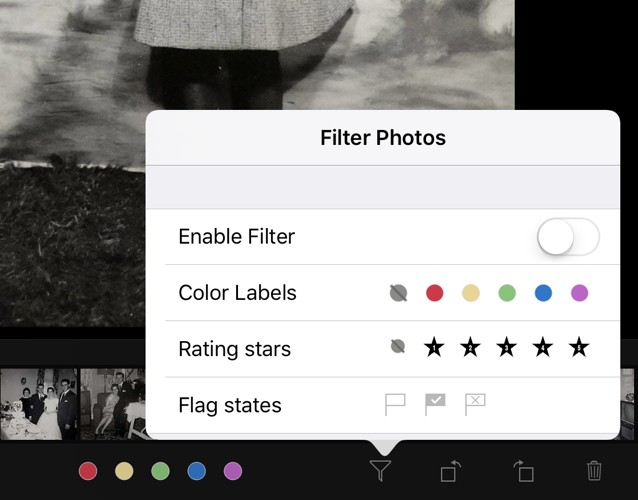This screenshot has width=638, height=500.
Task: Filter by purple color label in popup
Action: [x=579, y=293]
